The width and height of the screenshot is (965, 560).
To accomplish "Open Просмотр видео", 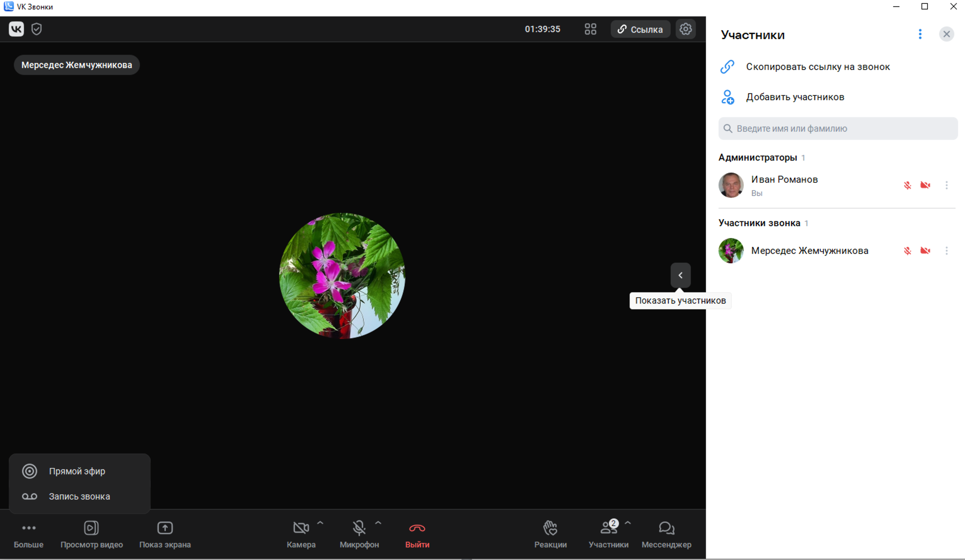I will tap(91, 534).
